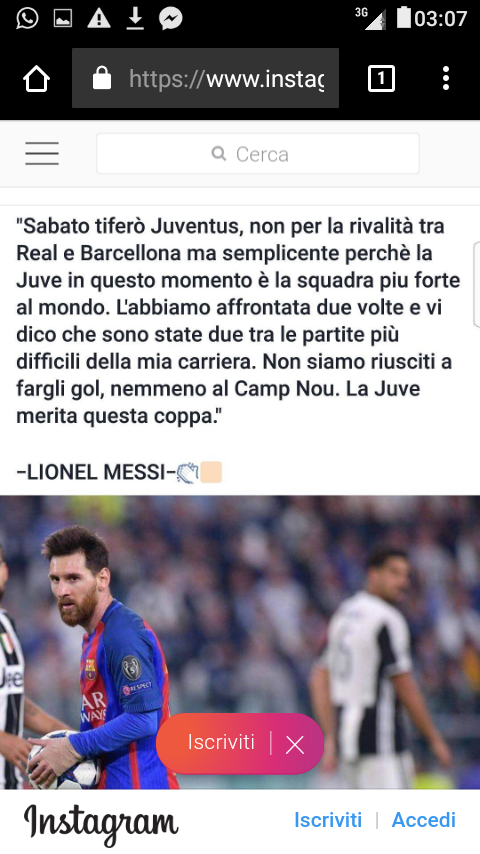The image size is (480, 854).
Task: Tap the floating gradient Iscriviti button
Action: tap(221, 742)
